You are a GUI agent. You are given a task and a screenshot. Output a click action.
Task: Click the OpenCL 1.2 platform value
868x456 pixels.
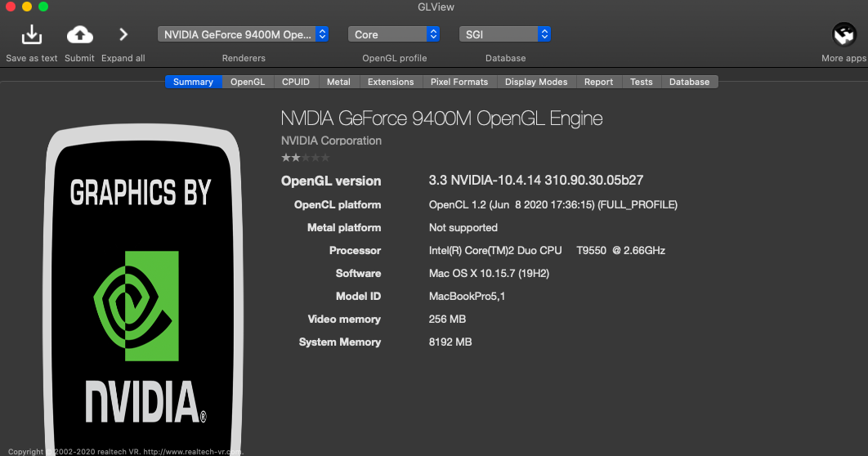tap(553, 205)
